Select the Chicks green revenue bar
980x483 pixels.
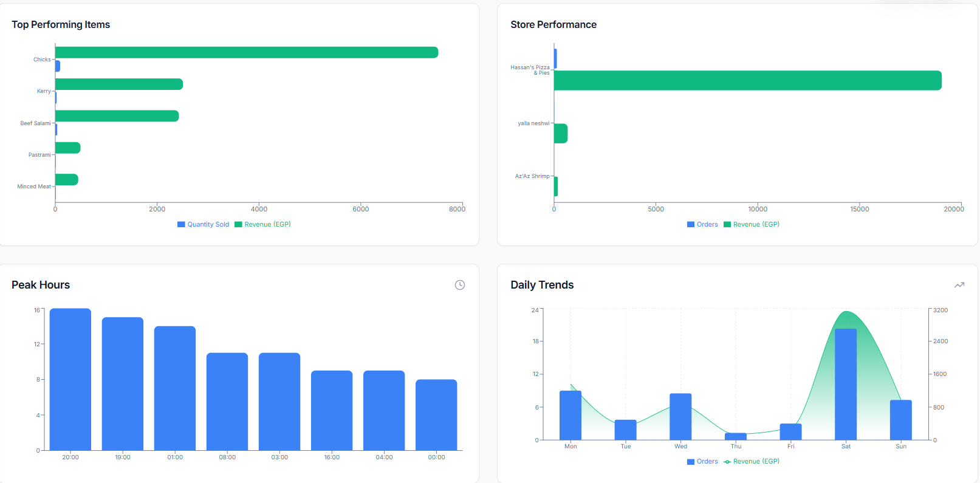(x=246, y=52)
